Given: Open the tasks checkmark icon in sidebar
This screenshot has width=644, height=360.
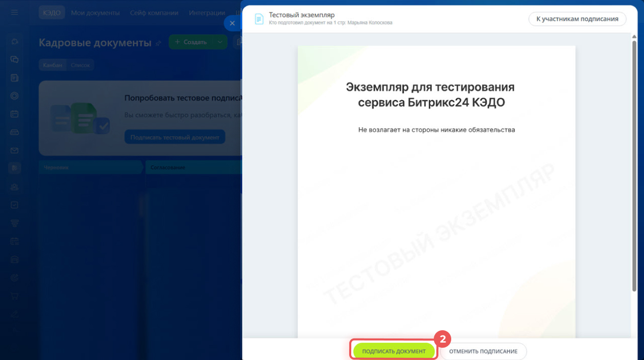Looking at the screenshot, I should click(14, 205).
